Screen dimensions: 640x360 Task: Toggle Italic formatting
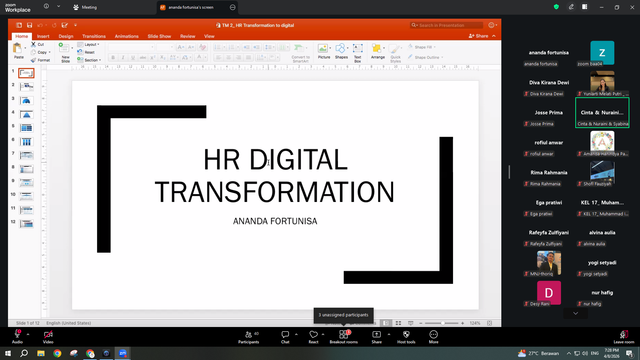(123, 58)
